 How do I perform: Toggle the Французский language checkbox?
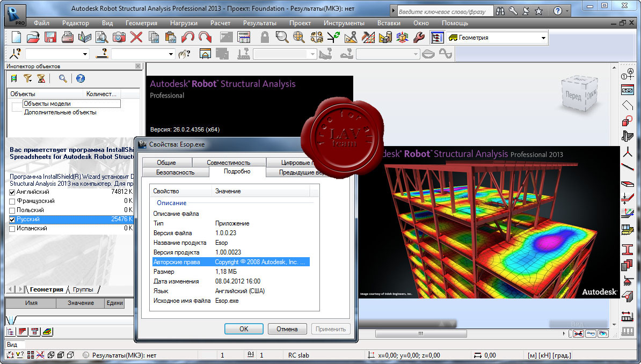click(12, 201)
